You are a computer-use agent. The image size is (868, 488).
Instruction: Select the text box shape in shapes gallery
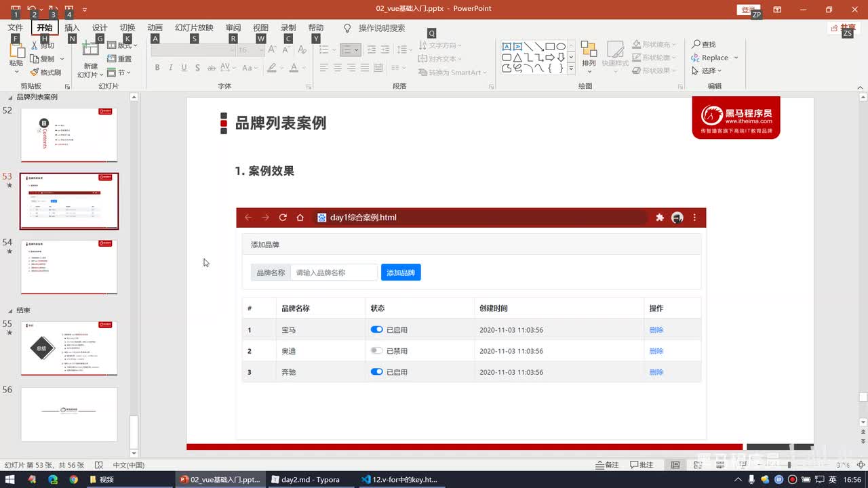point(507,47)
